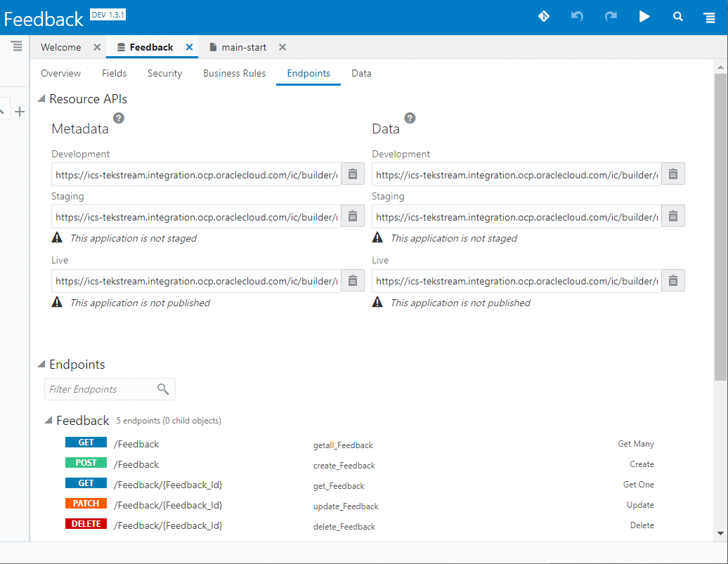Image resolution: width=728 pixels, height=564 pixels.
Task: Collapse the Feedback endpoints group
Action: pyautogui.click(x=48, y=420)
